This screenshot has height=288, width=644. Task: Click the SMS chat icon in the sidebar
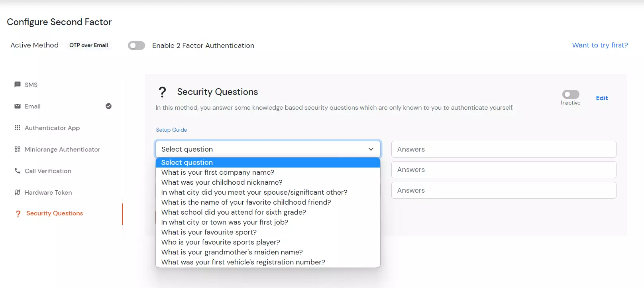coord(17,84)
